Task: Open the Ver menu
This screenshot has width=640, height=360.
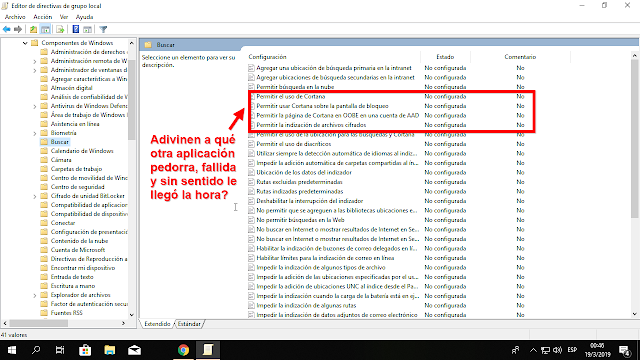Action: coord(64,17)
